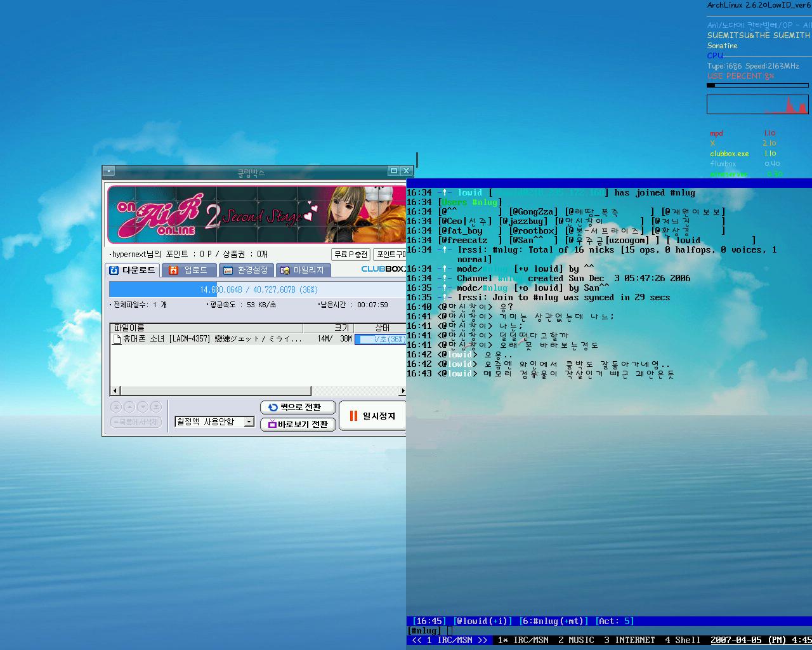Click the [6:#nlug(+mt)] status item
The height and width of the screenshot is (650, 812).
tap(554, 621)
